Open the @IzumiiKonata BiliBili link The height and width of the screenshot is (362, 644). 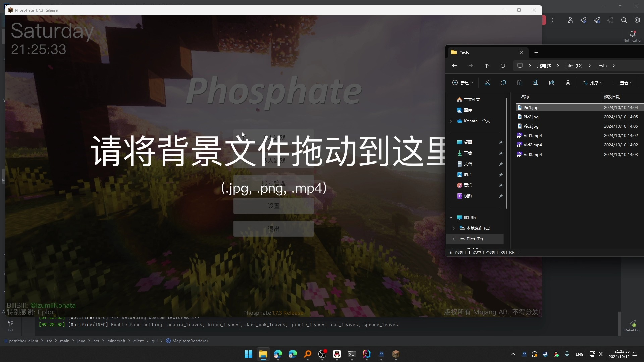coord(53,305)
